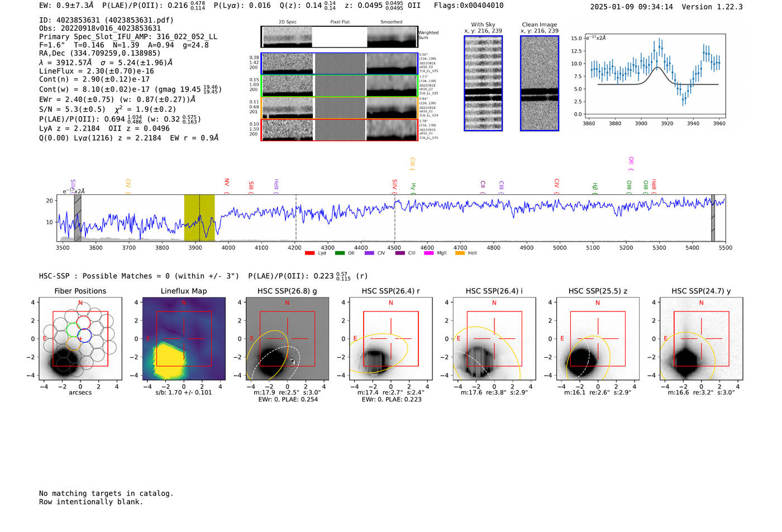
Task: Click the orange HeII legend swatch
Action: pyautogui.click(x=460, y=253)
